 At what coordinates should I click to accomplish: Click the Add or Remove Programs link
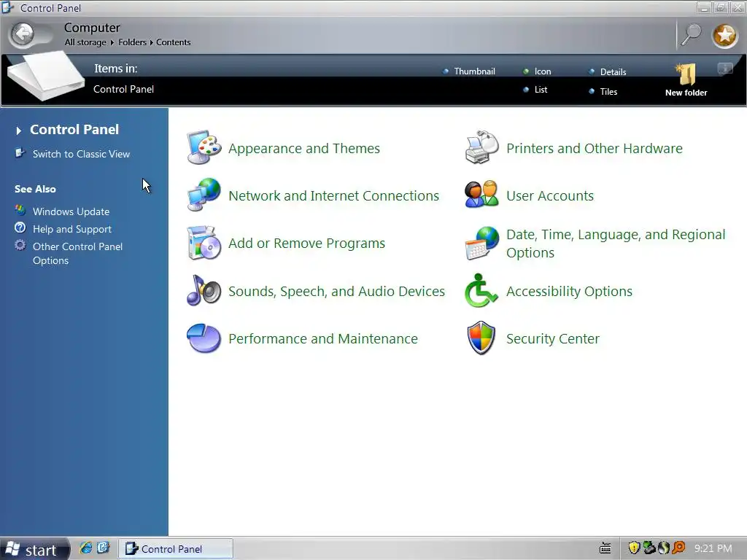[x=306, y=244]
